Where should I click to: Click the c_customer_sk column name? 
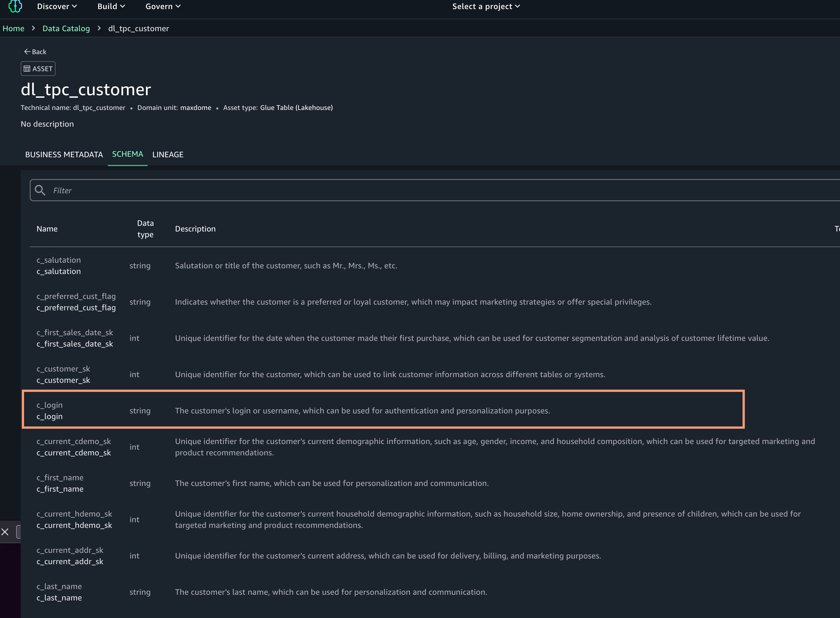(x=63, y=380)
